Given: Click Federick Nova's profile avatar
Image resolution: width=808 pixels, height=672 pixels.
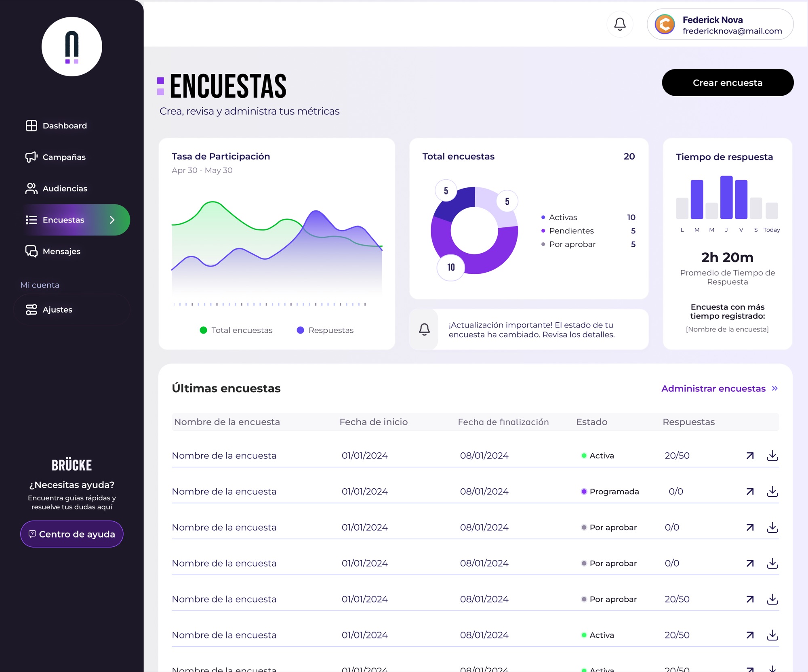Looking at the screenshot, I should 665,24.
